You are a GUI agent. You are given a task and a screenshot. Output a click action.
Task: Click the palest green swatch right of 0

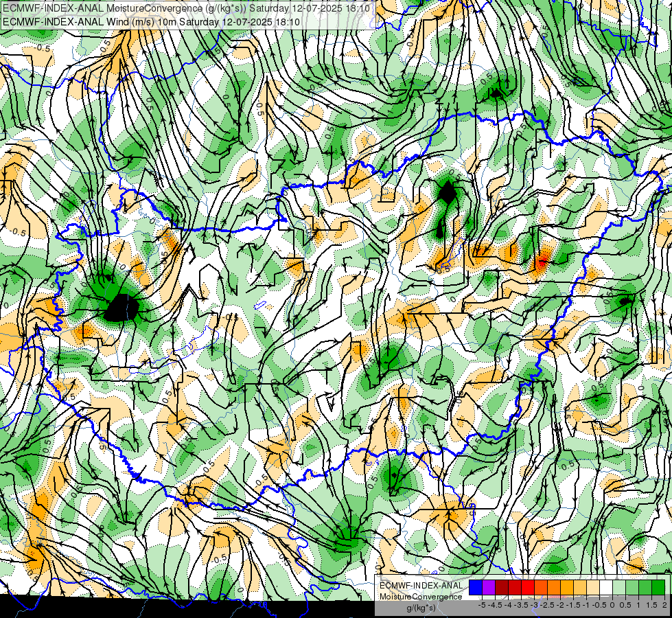point(619,587)
